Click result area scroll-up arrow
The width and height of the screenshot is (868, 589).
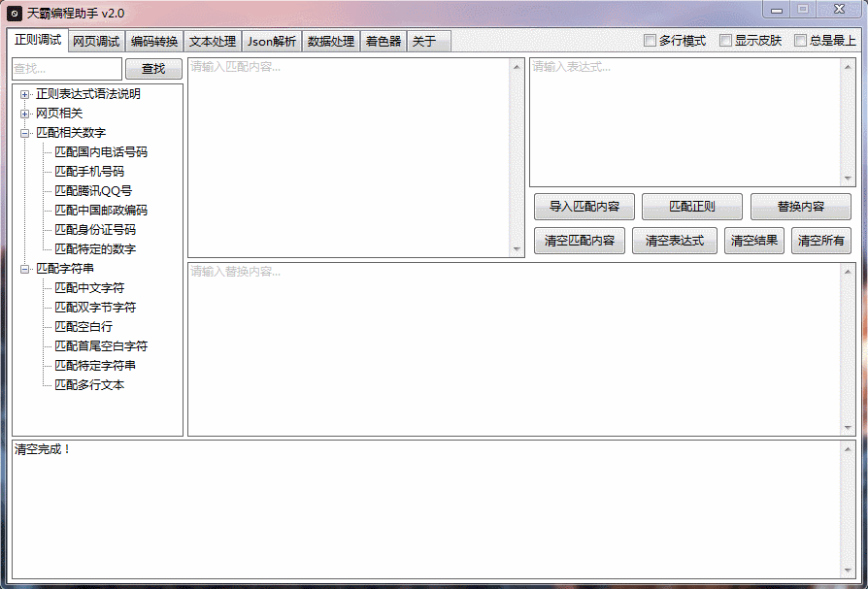click(848, 449)
